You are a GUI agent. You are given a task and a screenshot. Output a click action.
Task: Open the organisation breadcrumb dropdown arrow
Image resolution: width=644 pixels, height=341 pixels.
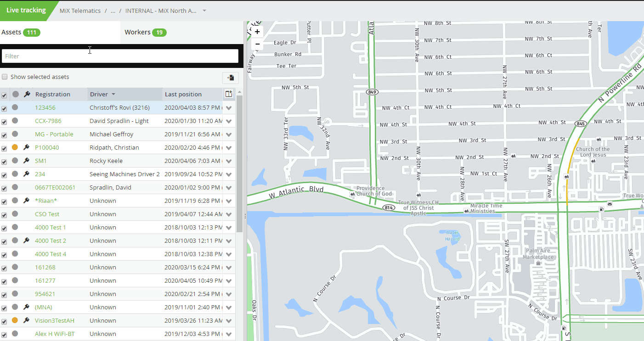click(x=204, y=11)
